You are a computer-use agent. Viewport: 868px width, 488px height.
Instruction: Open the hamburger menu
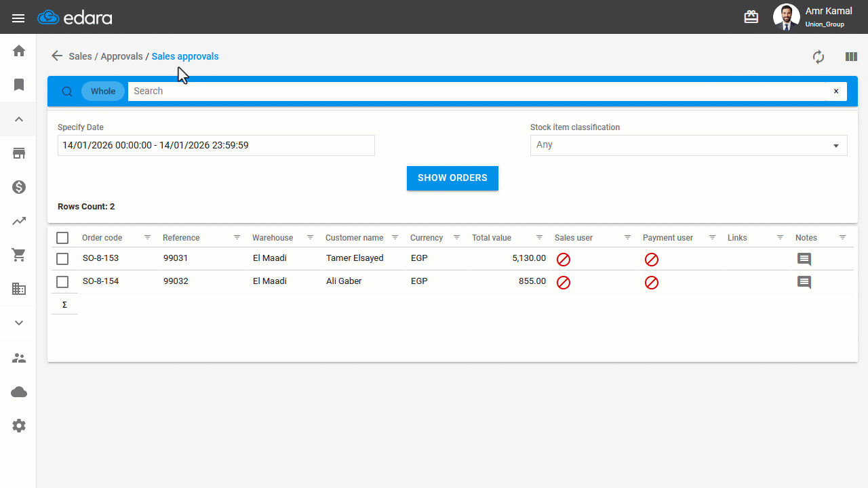click(x=18, y=18)
